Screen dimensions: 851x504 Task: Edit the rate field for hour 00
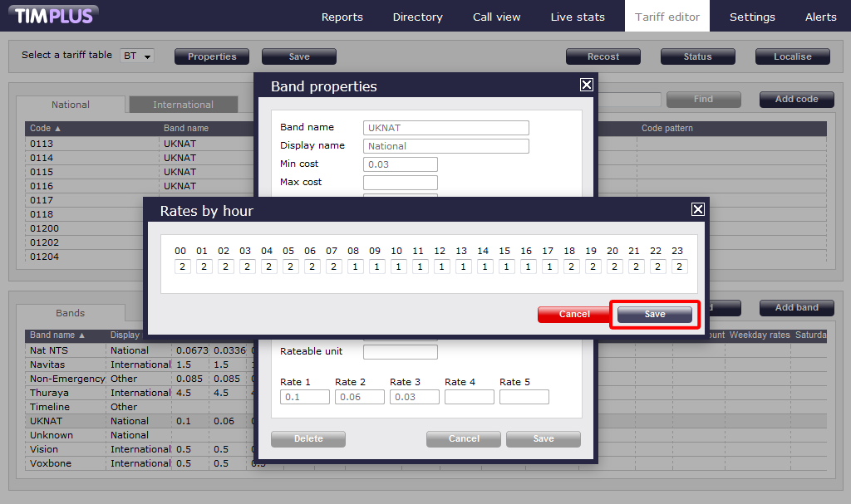[x=181, y=267]
